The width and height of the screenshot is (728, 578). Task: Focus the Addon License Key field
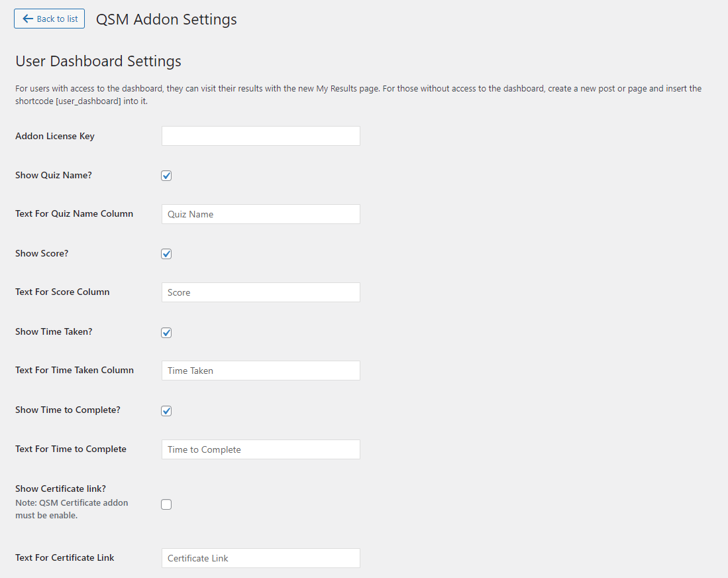pyautogui.click(x=261, y=136)
